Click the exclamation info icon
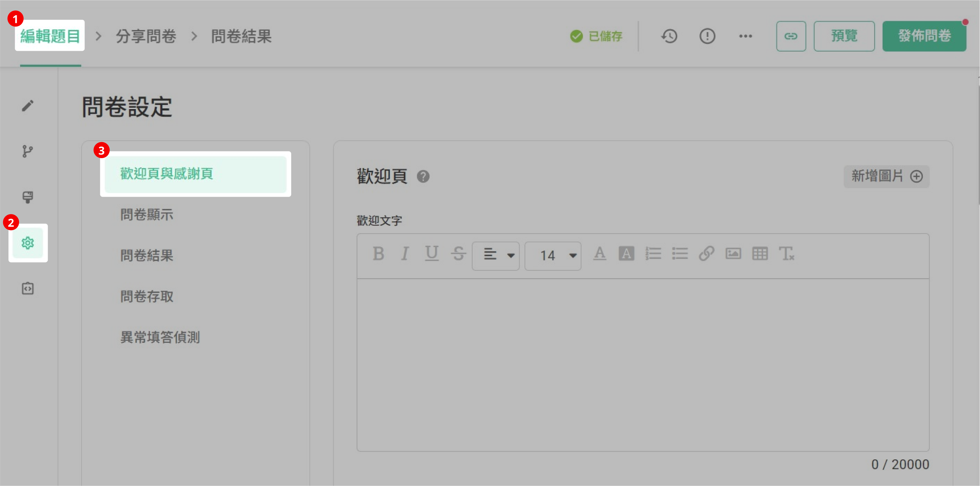The height and width of the screenshot is (486, 980). coord(707,36)
